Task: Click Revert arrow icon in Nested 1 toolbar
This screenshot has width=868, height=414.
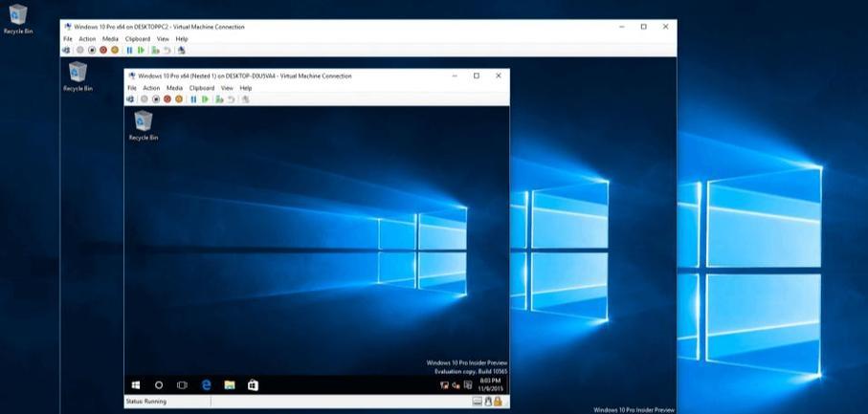Action: pos(231,98)
